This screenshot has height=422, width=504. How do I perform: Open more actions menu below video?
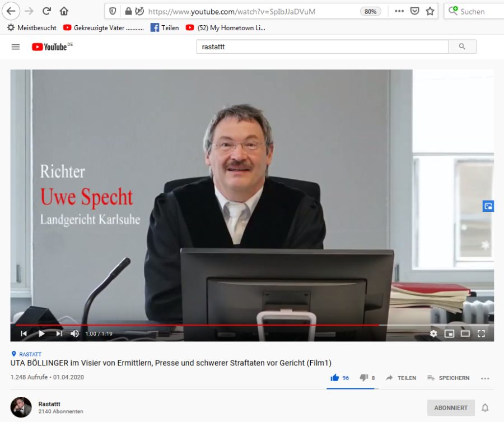[485, 378]
